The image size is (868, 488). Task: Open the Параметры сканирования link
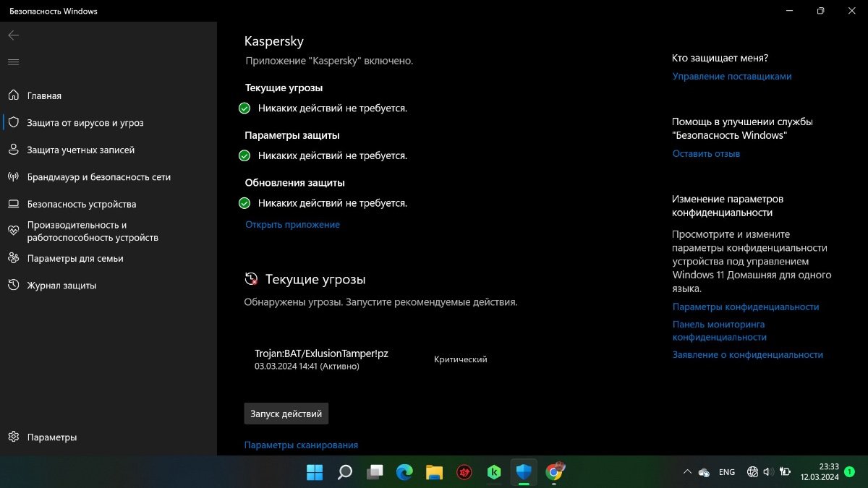coord(301,445)
